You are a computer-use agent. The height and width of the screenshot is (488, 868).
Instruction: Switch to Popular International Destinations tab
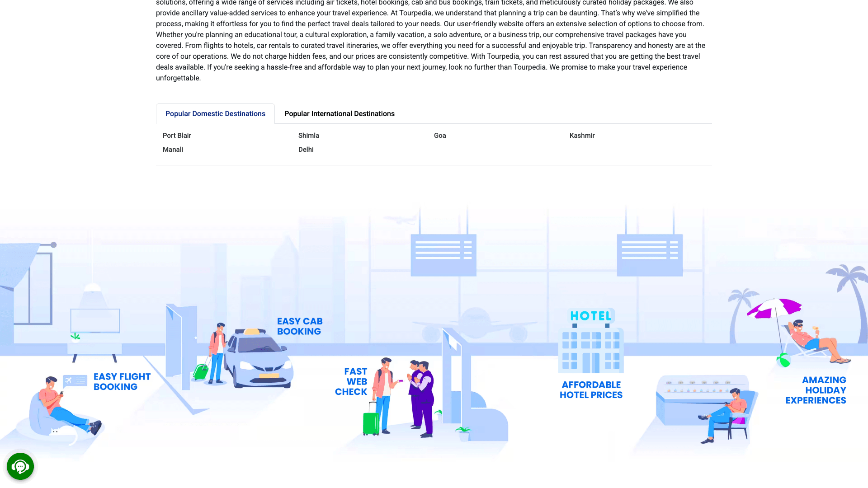(339, 113)
